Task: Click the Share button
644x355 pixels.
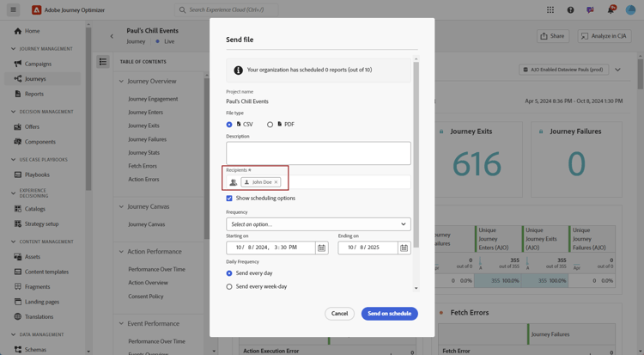Action: [x=552, y=36]
